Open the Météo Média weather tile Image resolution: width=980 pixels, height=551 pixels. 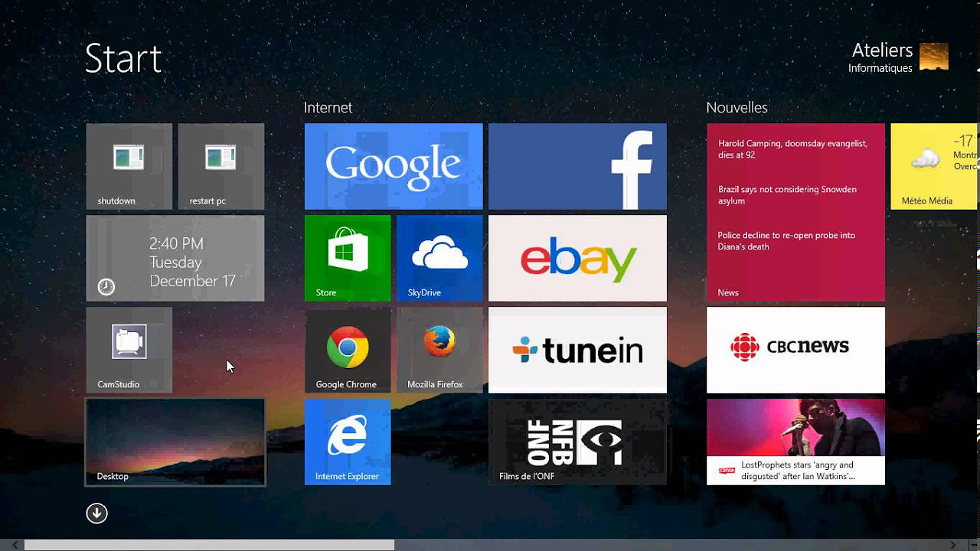(935, 166)
